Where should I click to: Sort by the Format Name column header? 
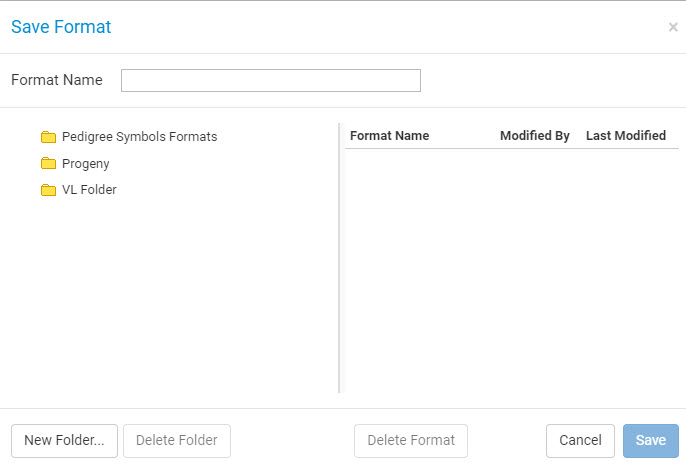[x=389, y=136]
